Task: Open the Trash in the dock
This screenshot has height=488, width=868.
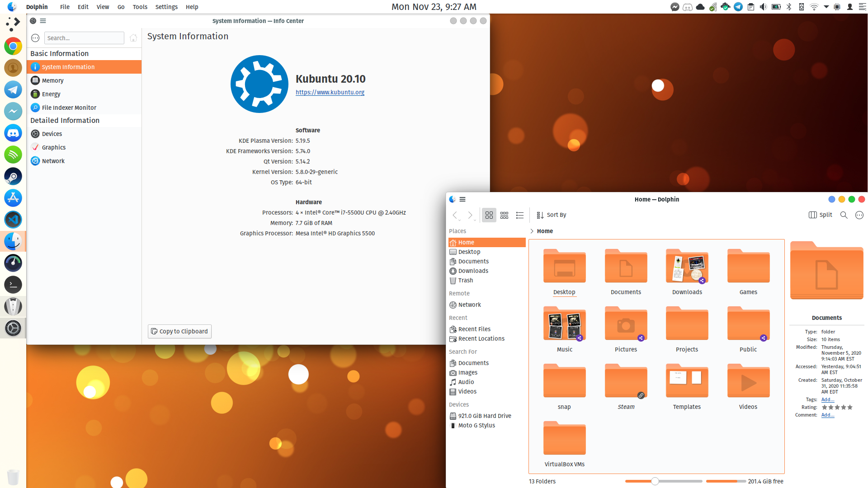Action: coord(13,477)
